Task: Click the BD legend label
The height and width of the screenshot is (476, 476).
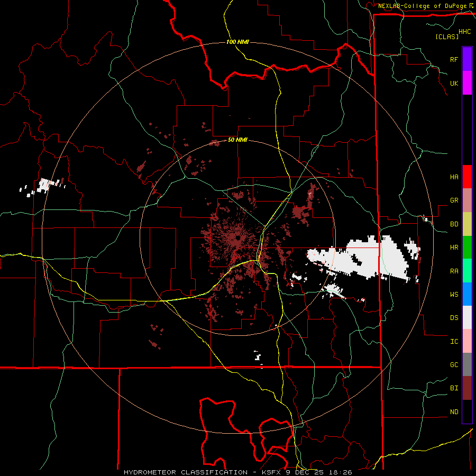Action: (x=454, y=224)
